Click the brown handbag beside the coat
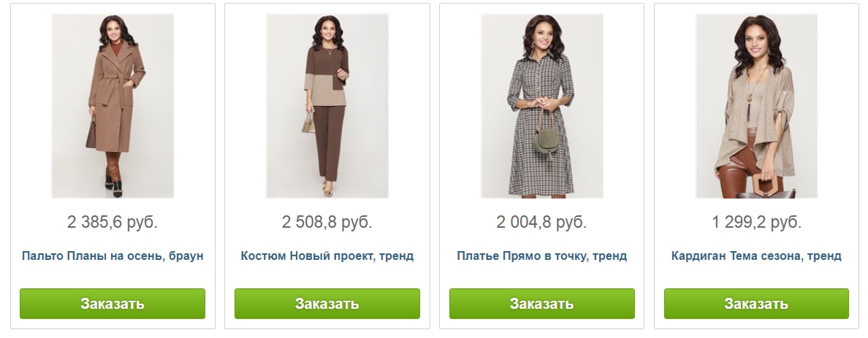This screenshot has height=338, width=868. (91, 136)
